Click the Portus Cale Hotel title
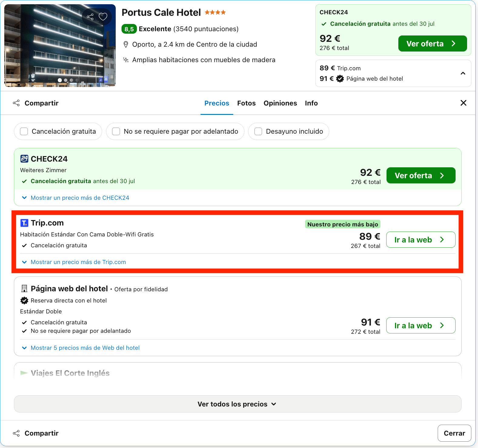This screenshot has width=478, height=448. 161,12
